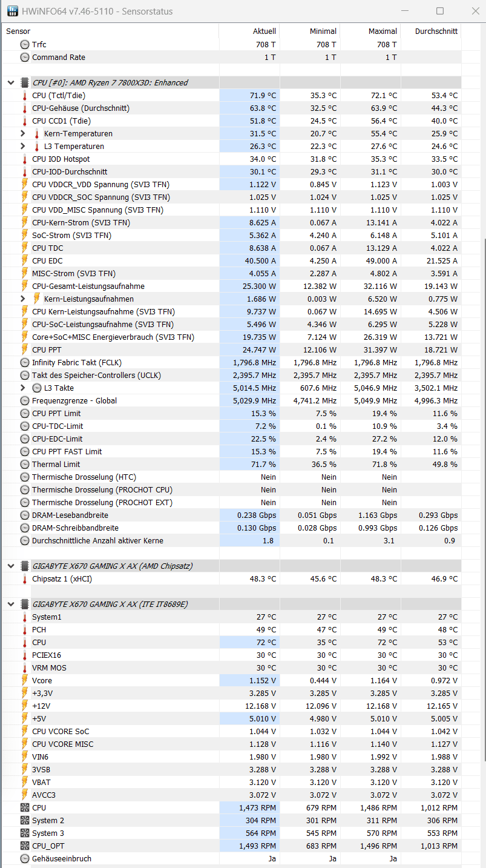The height and width of the screenshot is (868, 486).
Task: Click the Maximal column header
Action: coord(370,31)
